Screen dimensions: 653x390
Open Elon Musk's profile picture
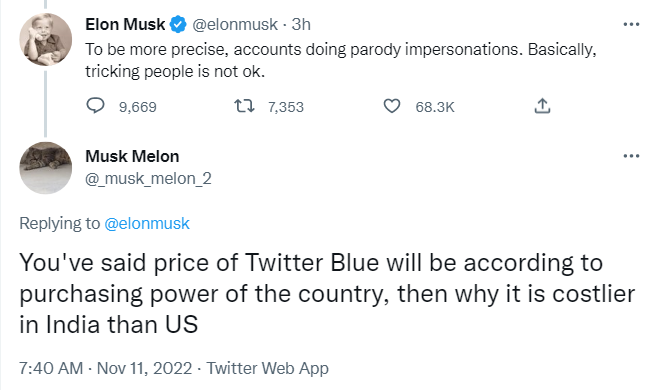(45, 40)
